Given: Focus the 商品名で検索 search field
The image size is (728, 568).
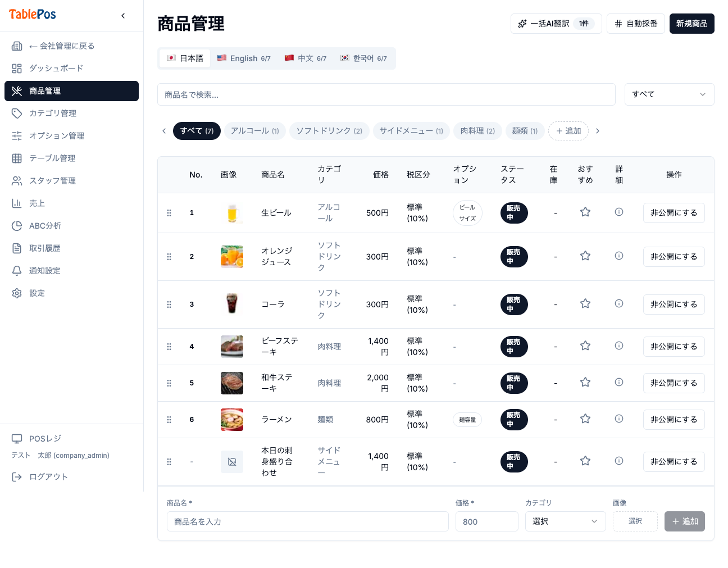Looking at the screenshot, I should tap(386, 94).
